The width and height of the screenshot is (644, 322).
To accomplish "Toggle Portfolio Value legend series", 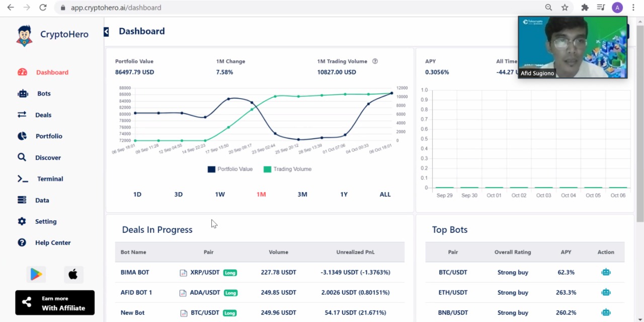I will (x=230, y=169).
